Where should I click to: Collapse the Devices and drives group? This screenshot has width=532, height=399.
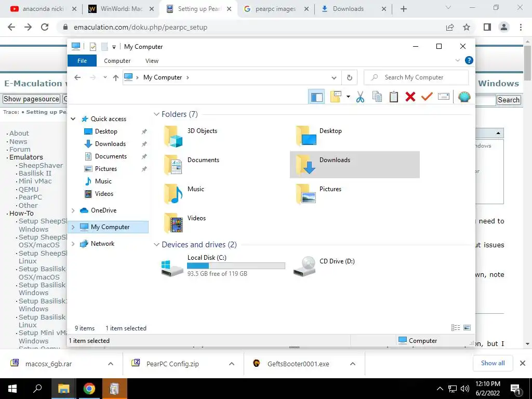coord(156,245)
